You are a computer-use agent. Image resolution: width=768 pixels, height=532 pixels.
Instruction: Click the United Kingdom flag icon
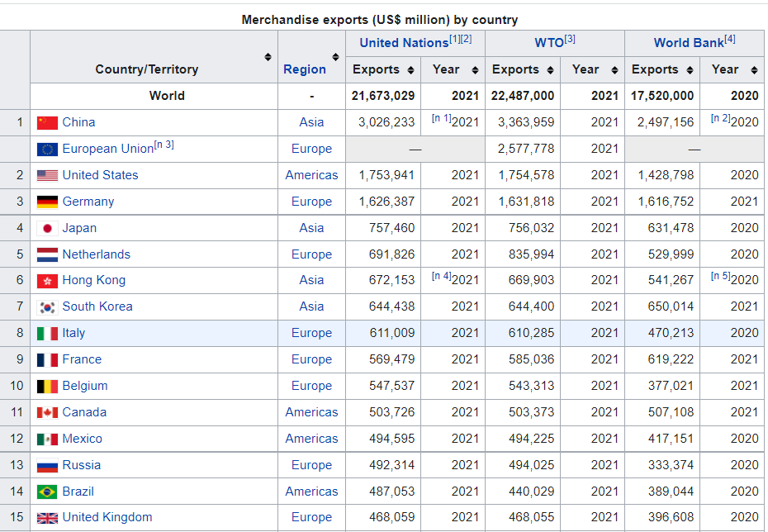click(x=47, y=518)
